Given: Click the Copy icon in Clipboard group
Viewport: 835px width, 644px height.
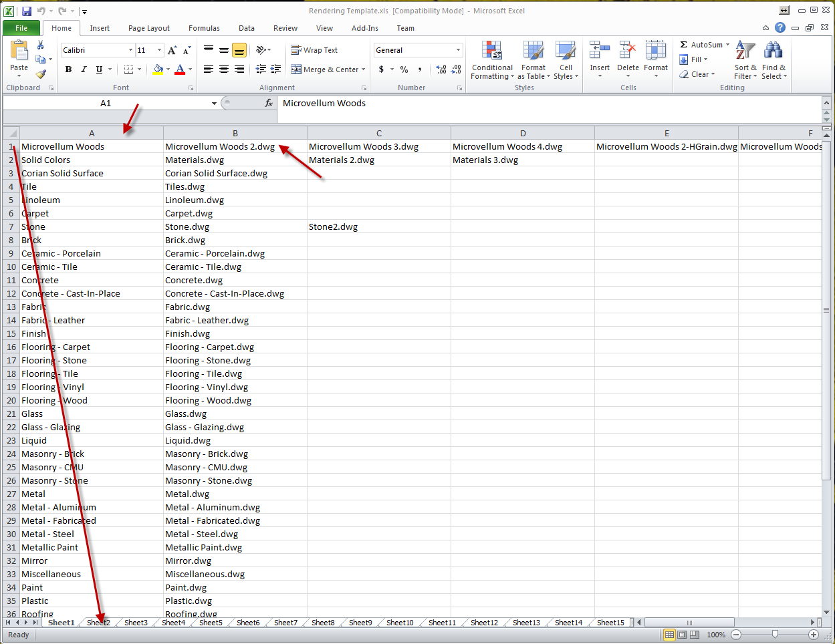Looking at the screenshot, I should 40,59.
